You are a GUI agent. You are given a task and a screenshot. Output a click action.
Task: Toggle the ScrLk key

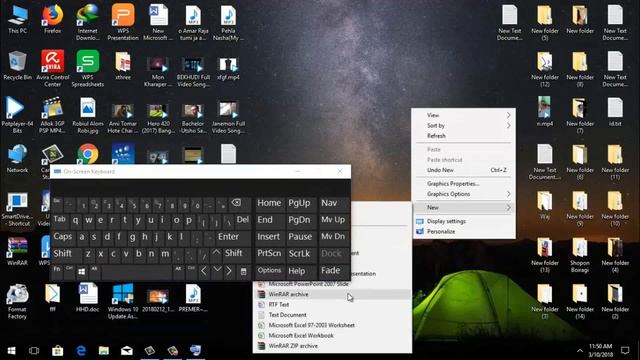300,253
